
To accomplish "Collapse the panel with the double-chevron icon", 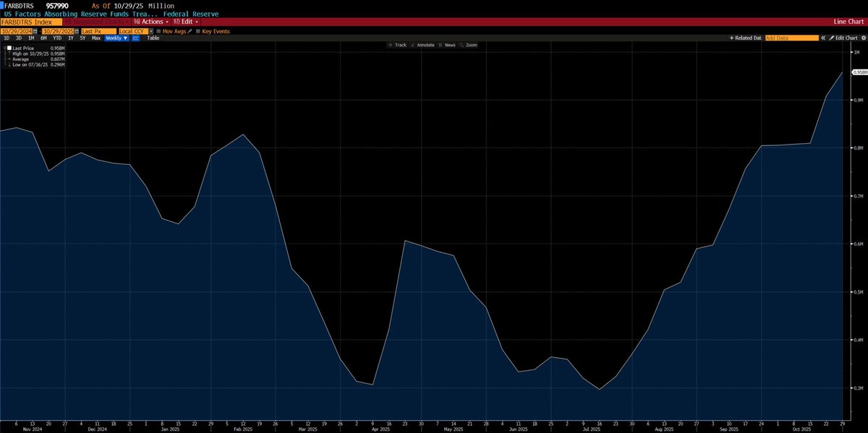I will pos(823,38).
